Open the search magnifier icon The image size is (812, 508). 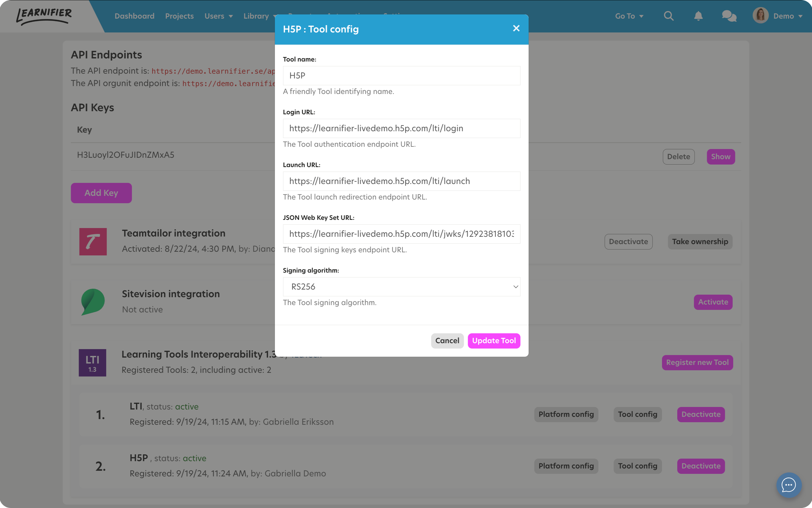[x=668, y=16]
